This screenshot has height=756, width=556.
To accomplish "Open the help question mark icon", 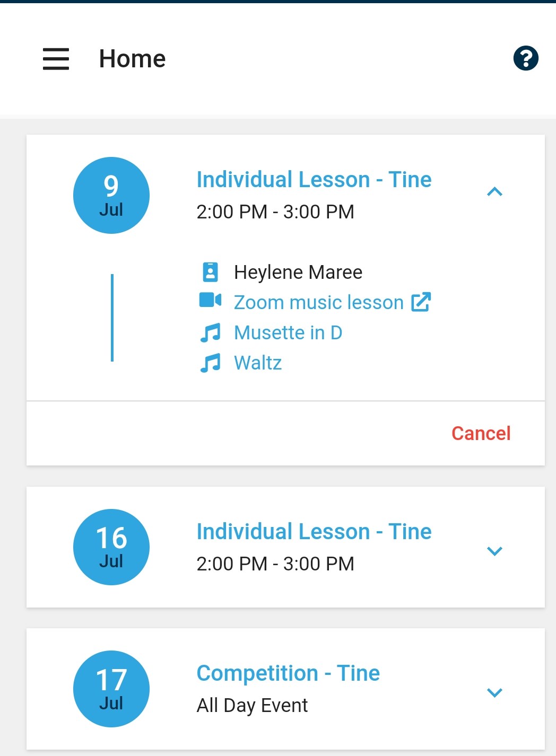I will pyautogui.click(x=526, y=58).
